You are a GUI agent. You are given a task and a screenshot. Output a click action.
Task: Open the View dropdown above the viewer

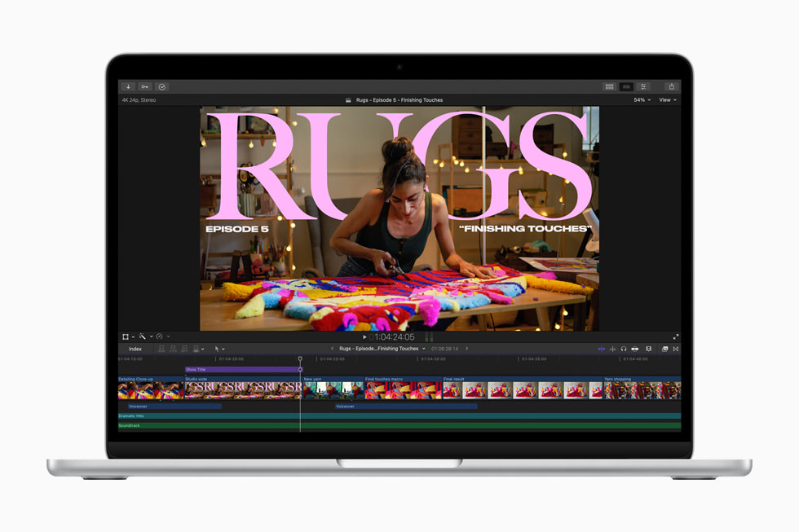point(667,99)
